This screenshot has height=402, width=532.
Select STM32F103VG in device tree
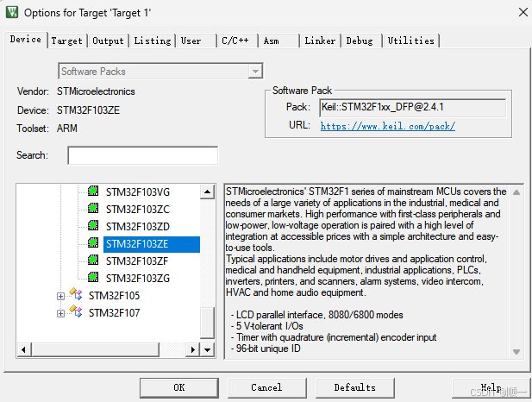tap(138, 192)
